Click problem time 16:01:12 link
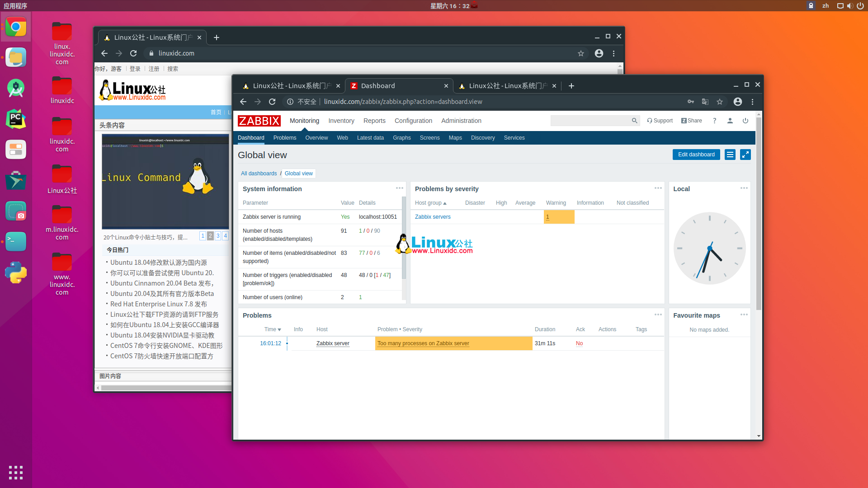This screenshot has width=868, height=488. point(270,343)
